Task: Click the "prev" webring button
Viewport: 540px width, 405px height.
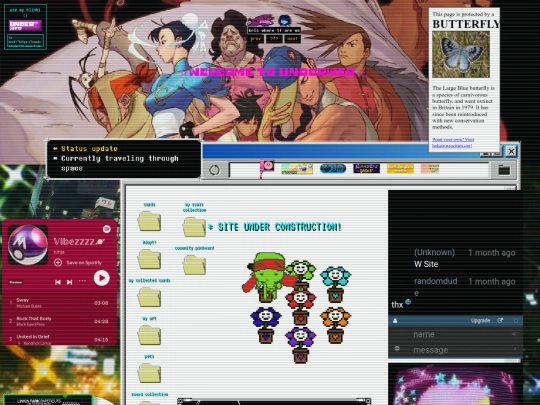Action: [256, 39]
